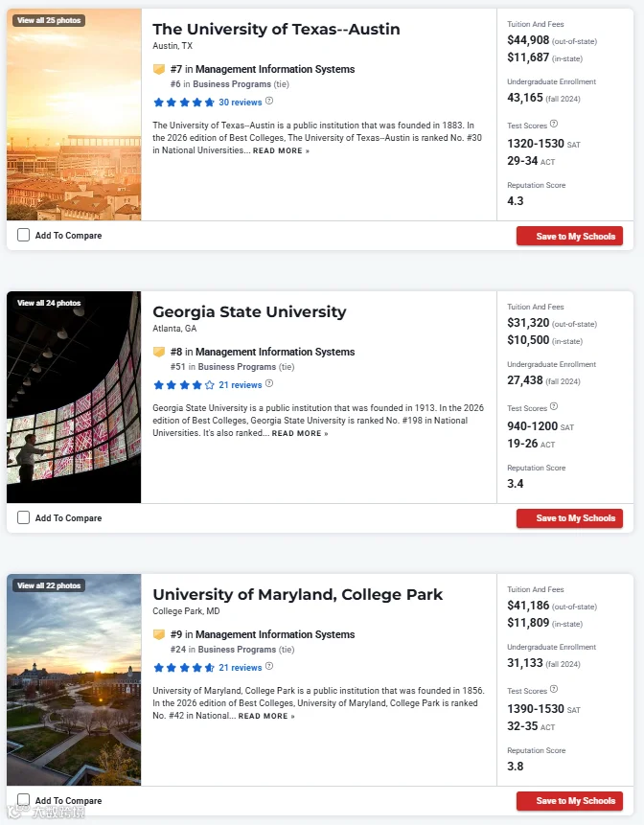Viewport: 644px width, 825px height.
Task: Click the reviews help icon for UT Austin
Action: pyautogui.click(x=269, y=101)
